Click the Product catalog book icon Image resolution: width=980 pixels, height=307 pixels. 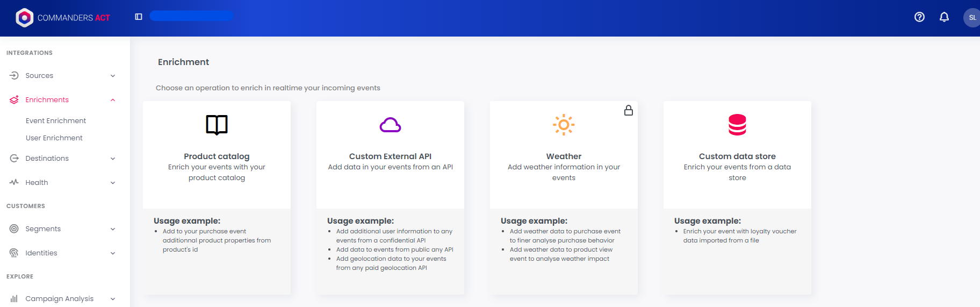[217, 125]
